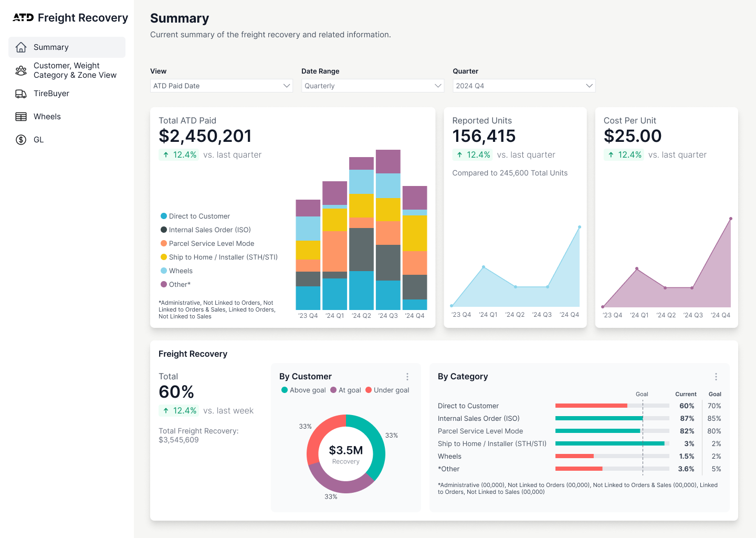
Task: Click up-arrow icon in Cost Per Unit badge
Action: (611, 155)
